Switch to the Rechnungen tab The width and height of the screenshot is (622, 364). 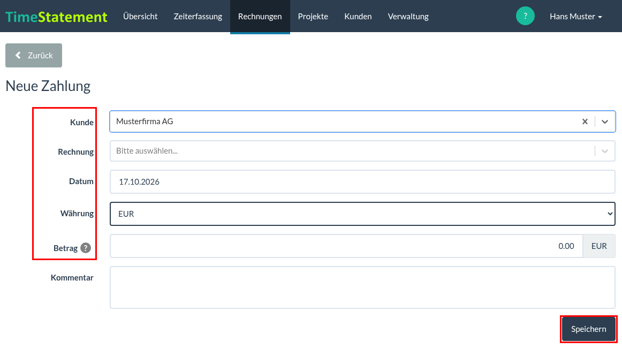click(x=260, y=17)
